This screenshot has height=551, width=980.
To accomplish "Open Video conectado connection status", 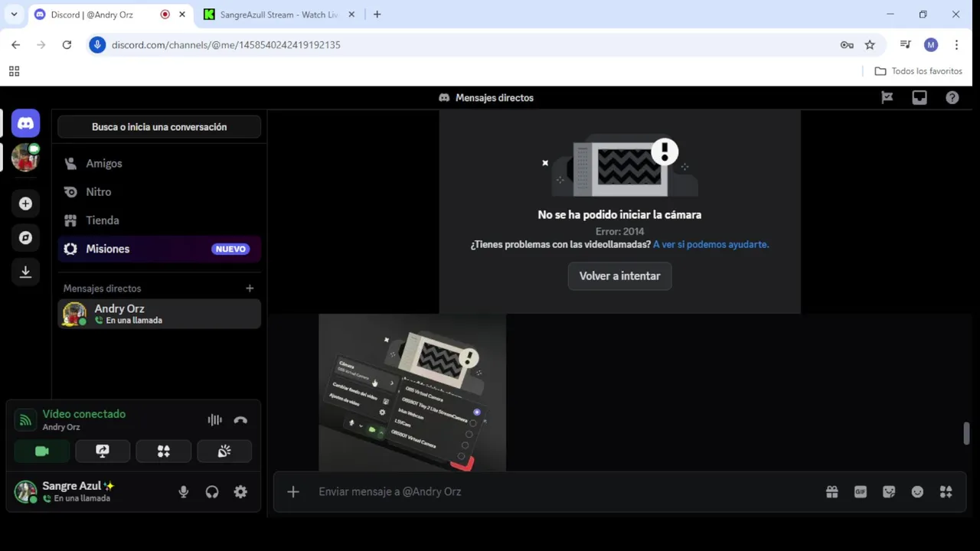I will coord(83,414).
